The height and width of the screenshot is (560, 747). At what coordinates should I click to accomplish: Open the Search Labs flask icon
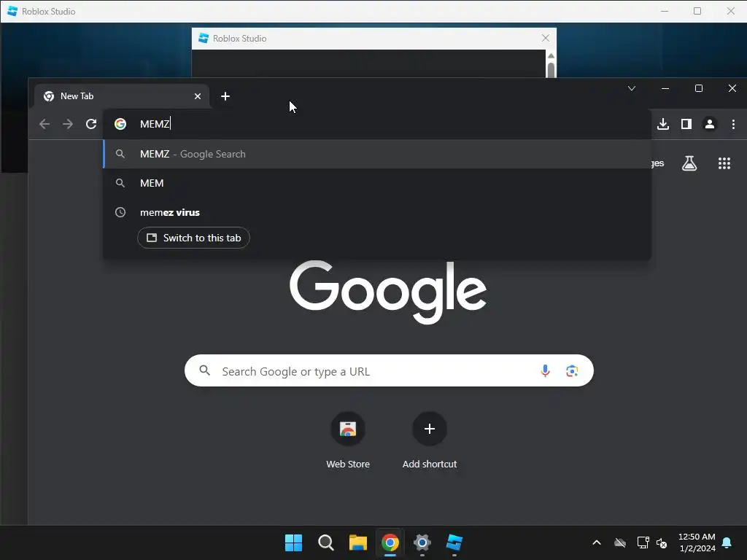click(689, 163)
